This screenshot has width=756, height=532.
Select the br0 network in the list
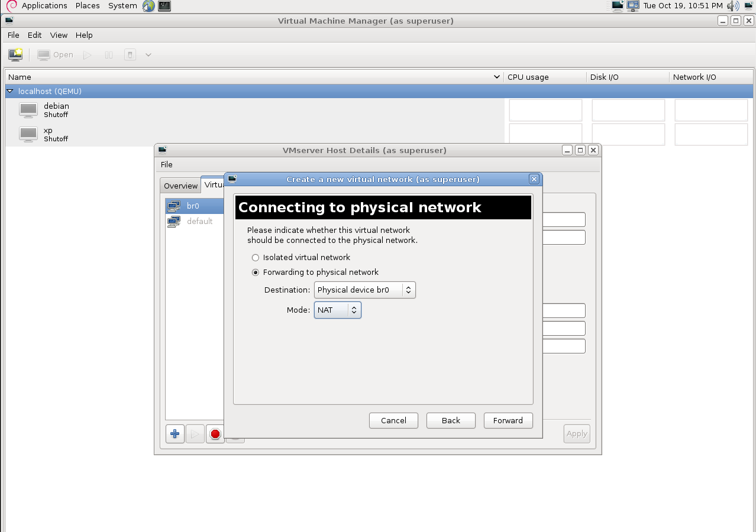[x=195, y=206]
